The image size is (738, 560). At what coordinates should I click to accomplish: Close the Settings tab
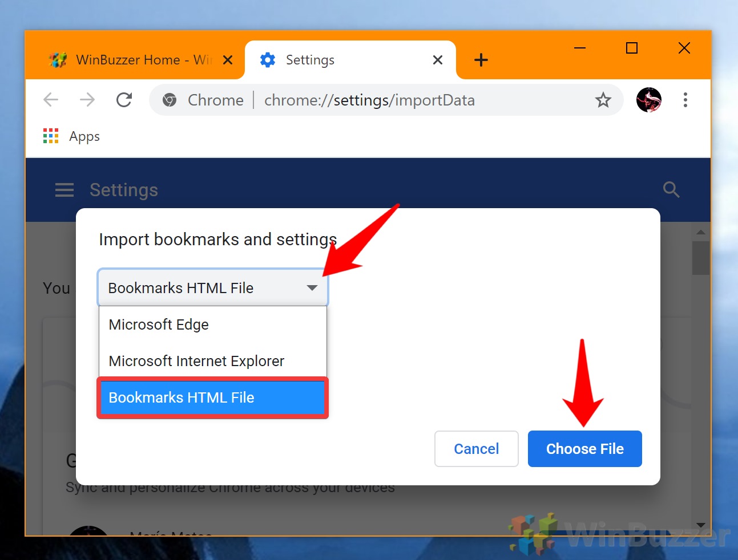tap(438, 60)
